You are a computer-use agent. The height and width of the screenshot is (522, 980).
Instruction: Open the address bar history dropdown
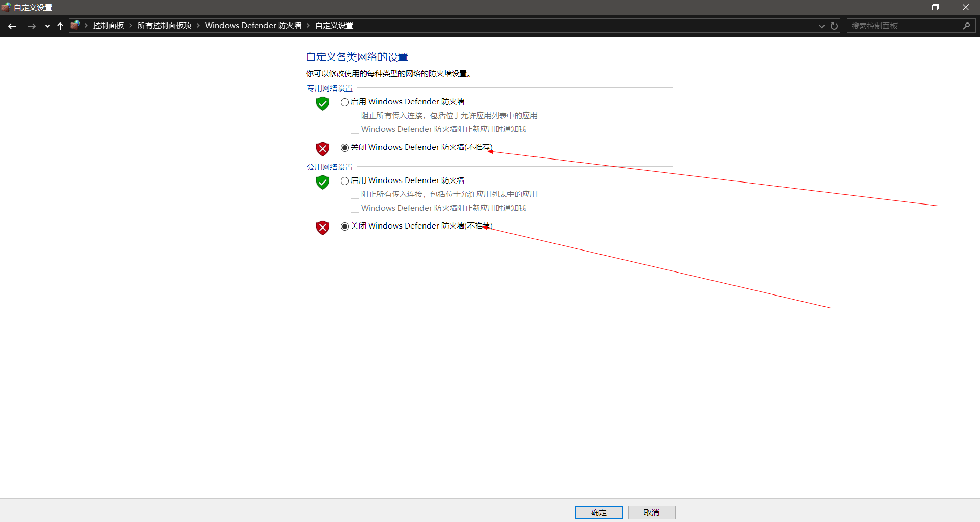(821, 26)
